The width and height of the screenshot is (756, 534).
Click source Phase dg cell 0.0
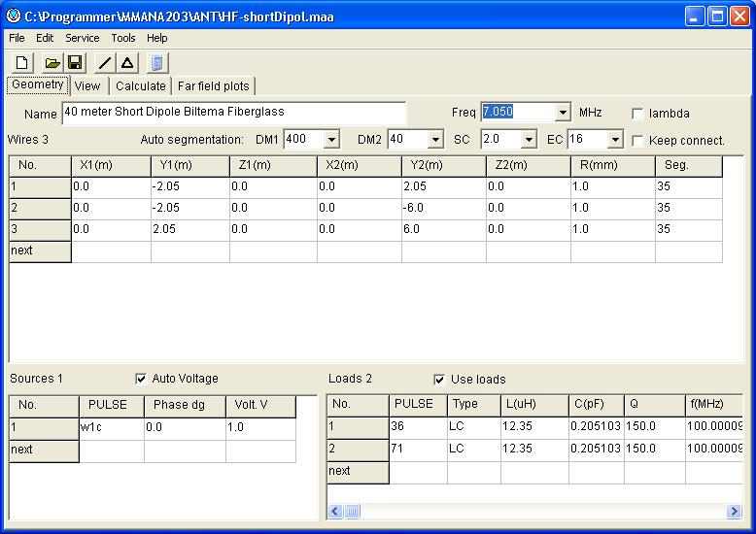pos(186,428)
